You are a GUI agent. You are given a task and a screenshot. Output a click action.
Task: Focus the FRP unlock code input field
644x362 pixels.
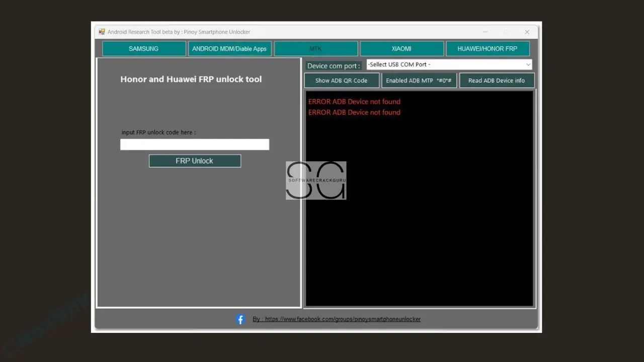pos(195,145)
